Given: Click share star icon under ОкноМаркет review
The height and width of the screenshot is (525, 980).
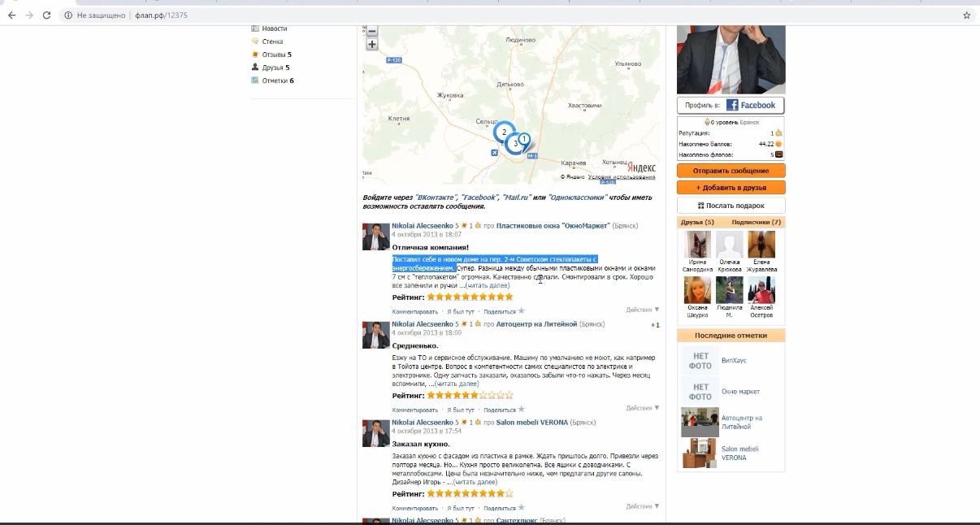Looking at the screenshot, I should [522, 310].
